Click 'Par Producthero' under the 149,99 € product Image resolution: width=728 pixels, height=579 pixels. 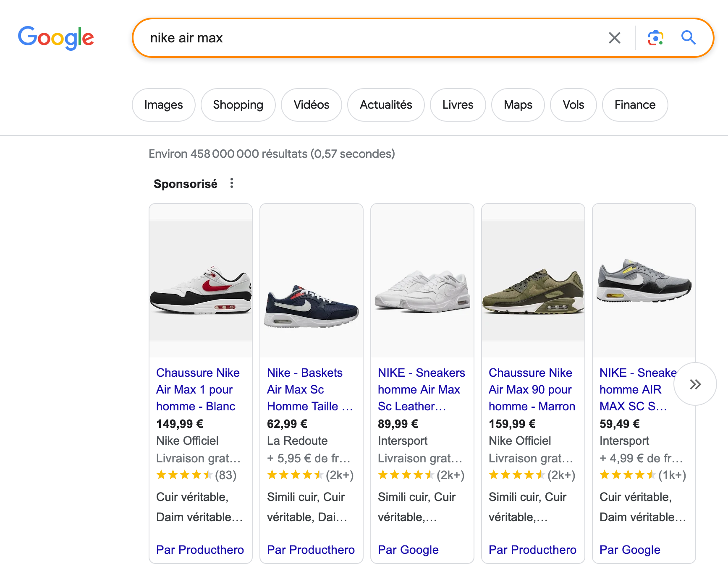tap(200, 550)
